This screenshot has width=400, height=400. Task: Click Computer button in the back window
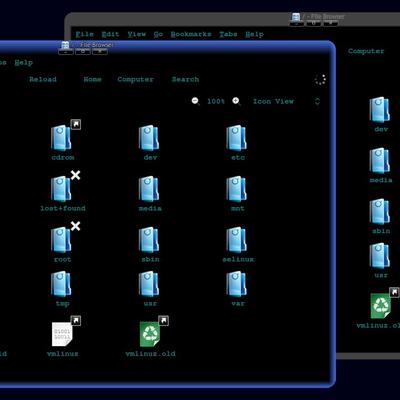[x=366, y=51]
